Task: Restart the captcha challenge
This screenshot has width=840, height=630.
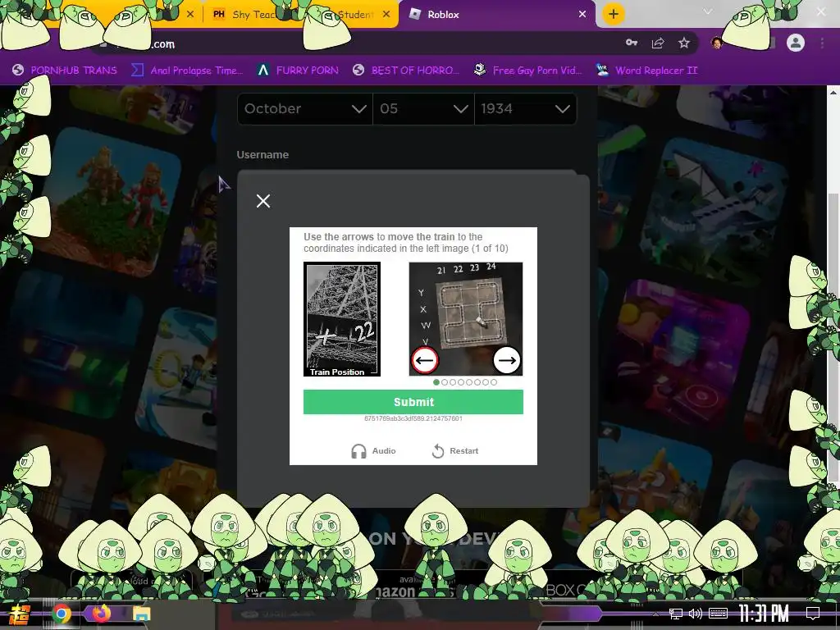Action: 455,451
